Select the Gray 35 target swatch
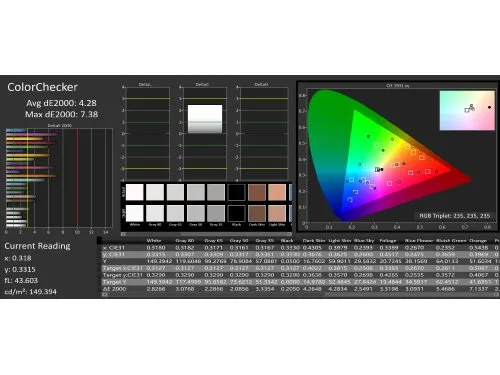 click(216, 213)
